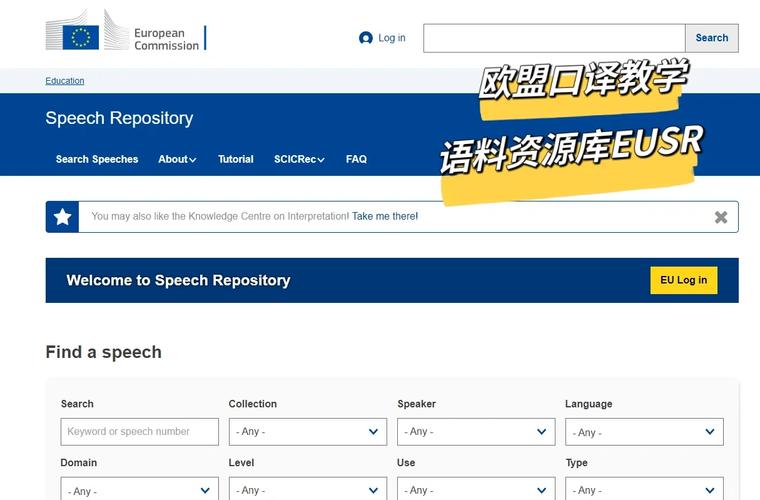The height and width of the screenshot is (500, 760).
Task: Expand the SCICRec menu
Action: pos(299,159)
